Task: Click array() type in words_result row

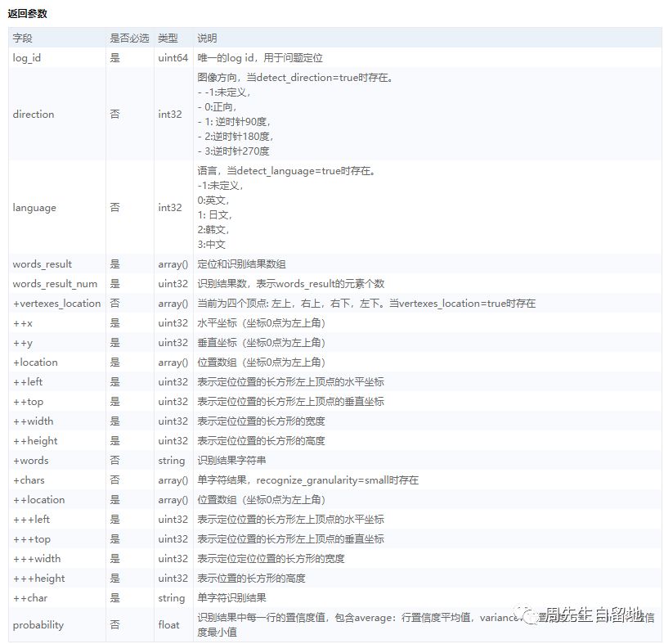Action: point(173,264)
